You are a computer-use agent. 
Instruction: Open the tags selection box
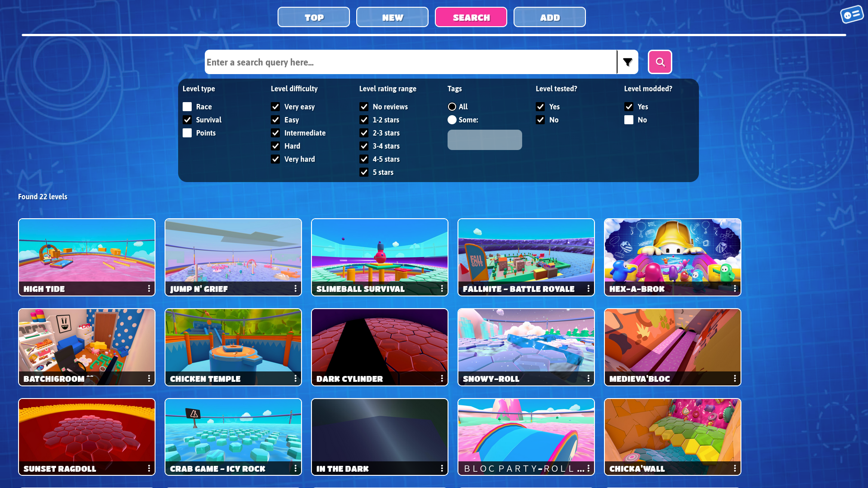coord(485,140)
